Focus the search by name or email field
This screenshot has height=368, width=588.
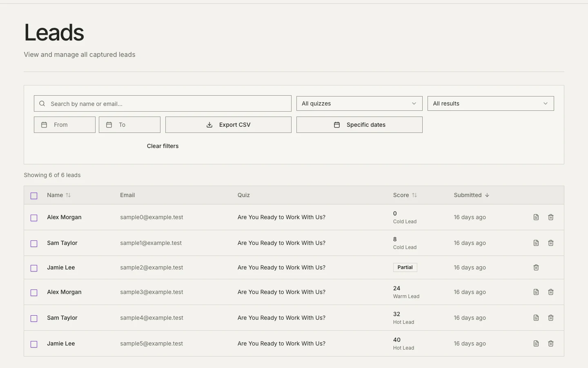[x=163, y=103]
